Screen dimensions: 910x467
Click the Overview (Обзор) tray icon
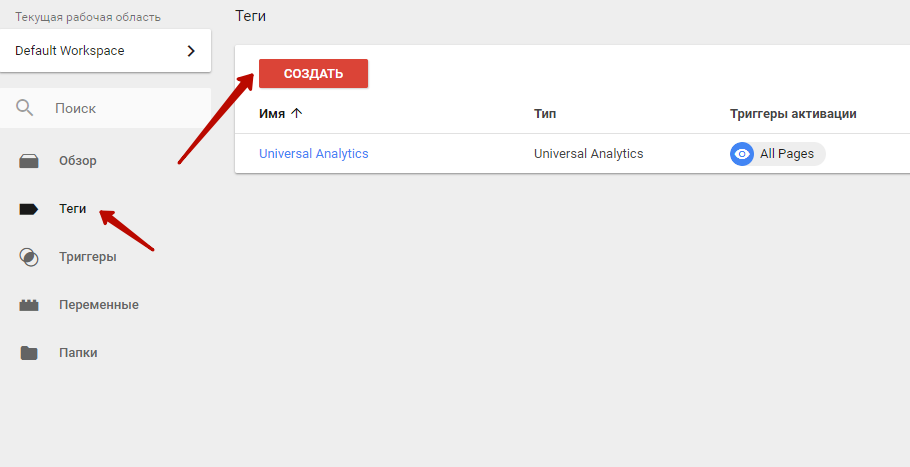(29, 161)
